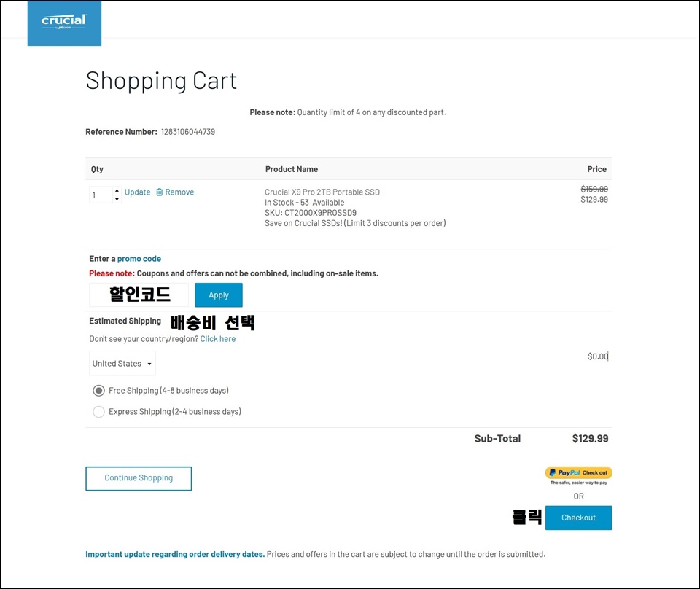
Task: Open the promo code link
Action: point(139,258)
